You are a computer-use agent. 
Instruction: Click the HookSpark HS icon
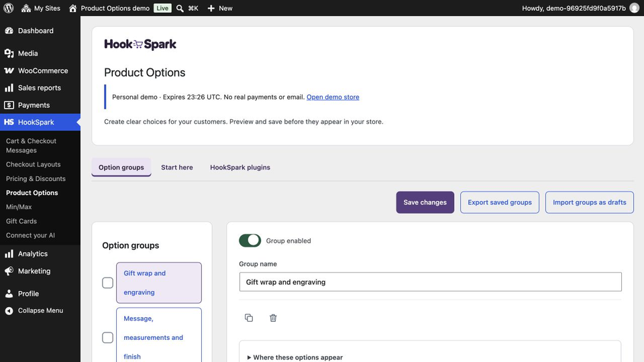click(9, 122)
